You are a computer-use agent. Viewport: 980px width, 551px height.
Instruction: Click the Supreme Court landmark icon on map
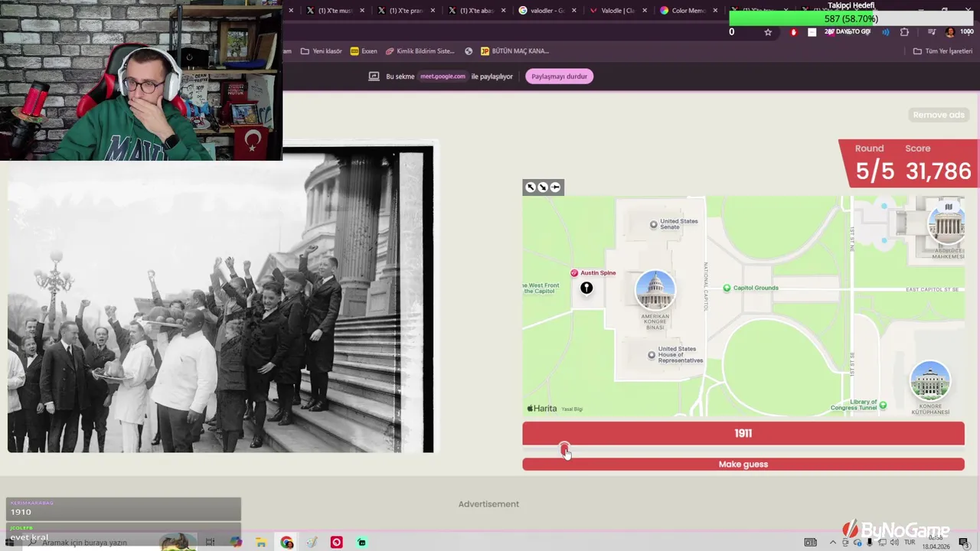point(948,223)
